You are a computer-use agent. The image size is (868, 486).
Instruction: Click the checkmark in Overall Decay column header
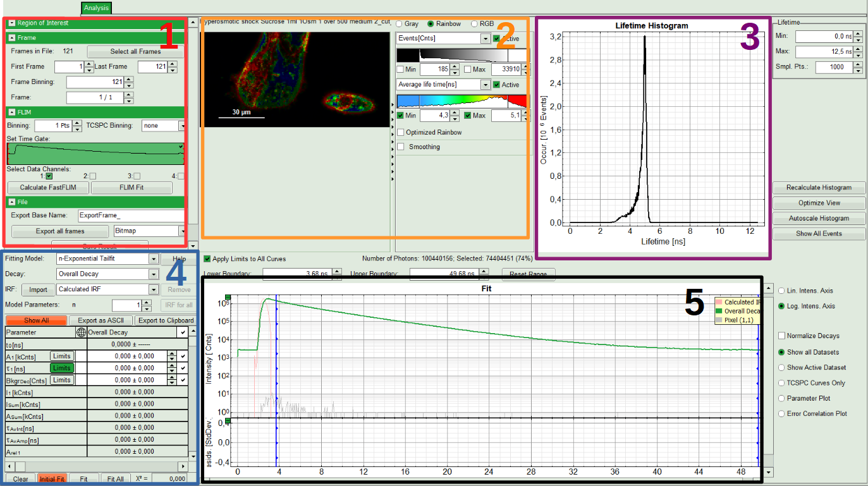(x=183, y=332)
